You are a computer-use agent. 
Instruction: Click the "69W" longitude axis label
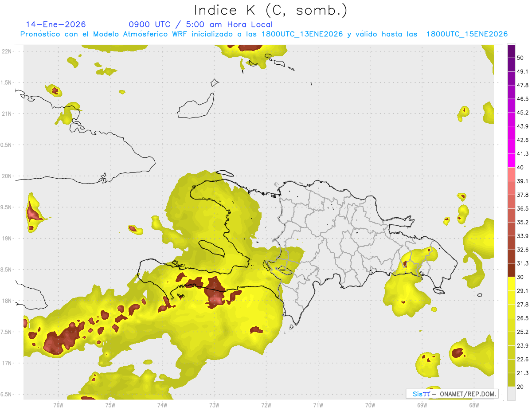tap(422, 405)
